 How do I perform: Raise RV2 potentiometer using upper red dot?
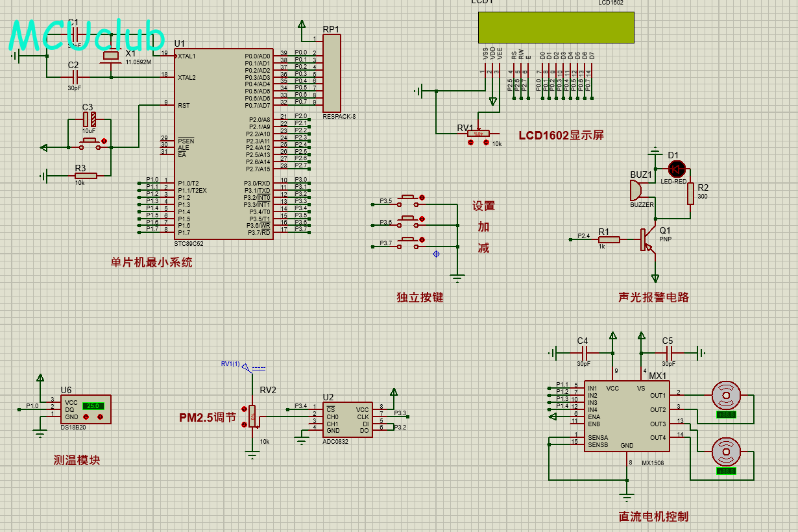pyautogui.click(x=244, y=409)
